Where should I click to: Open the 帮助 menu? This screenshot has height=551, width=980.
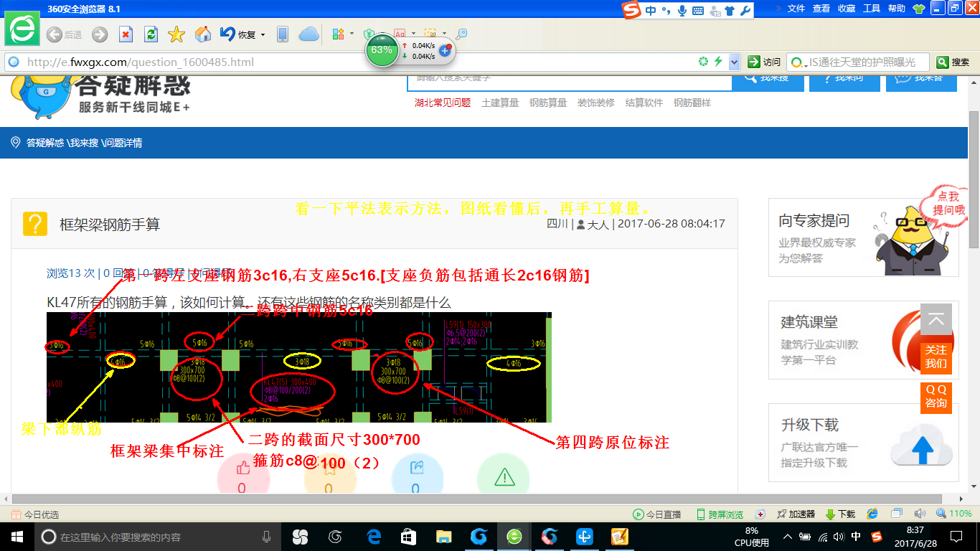point(897,9)
